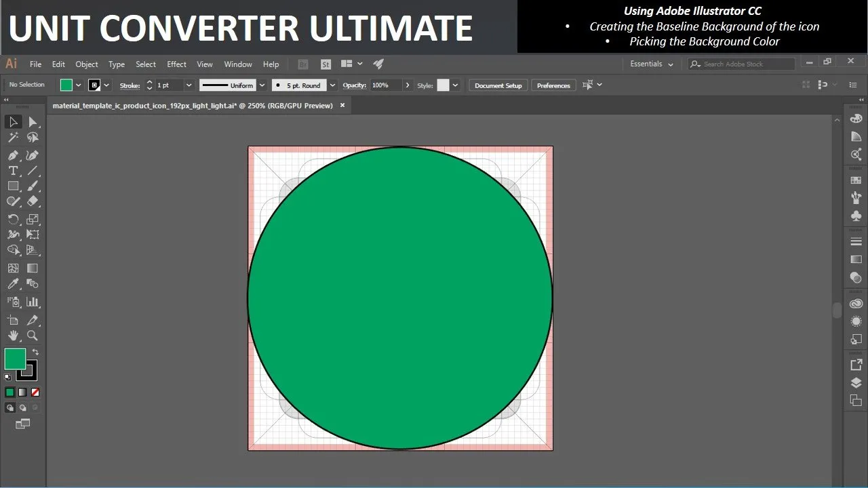
Task: Select the Type tool
Action: pos(13,171)
